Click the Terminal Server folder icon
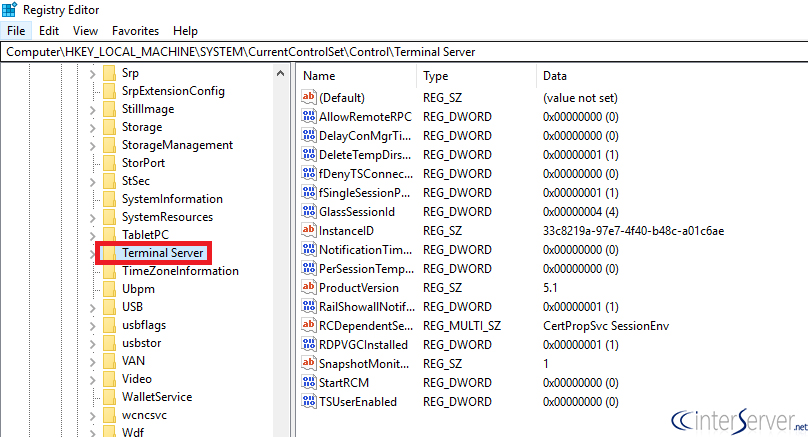 pos(109,253)
